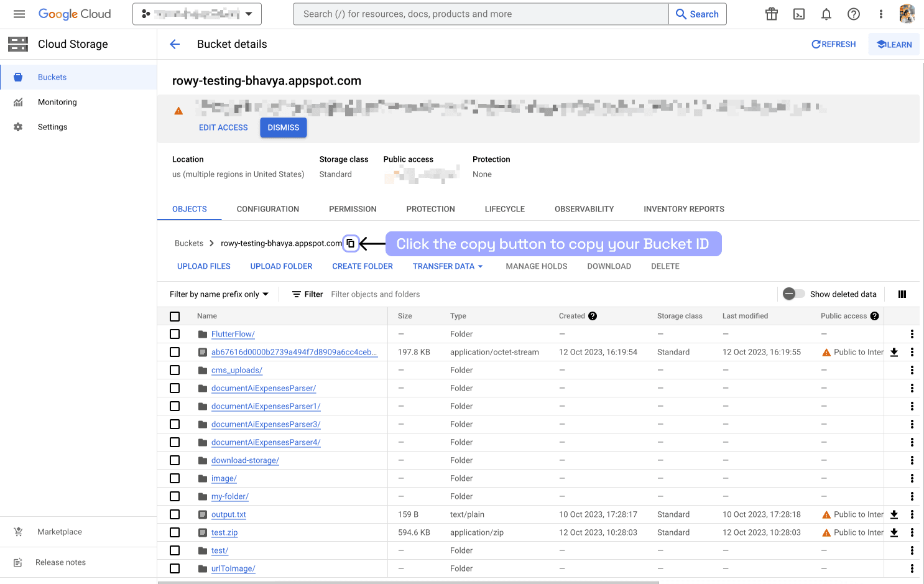Viewport: 924px width, 584px height.
Task: Expand the Transfer Data dropdown
Action: click(x=448, y=266)
